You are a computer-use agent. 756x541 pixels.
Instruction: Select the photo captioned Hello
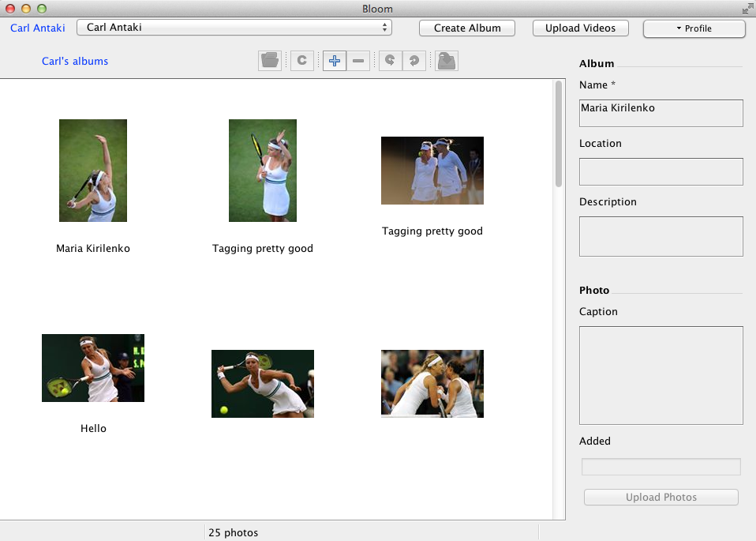point(93,368)
